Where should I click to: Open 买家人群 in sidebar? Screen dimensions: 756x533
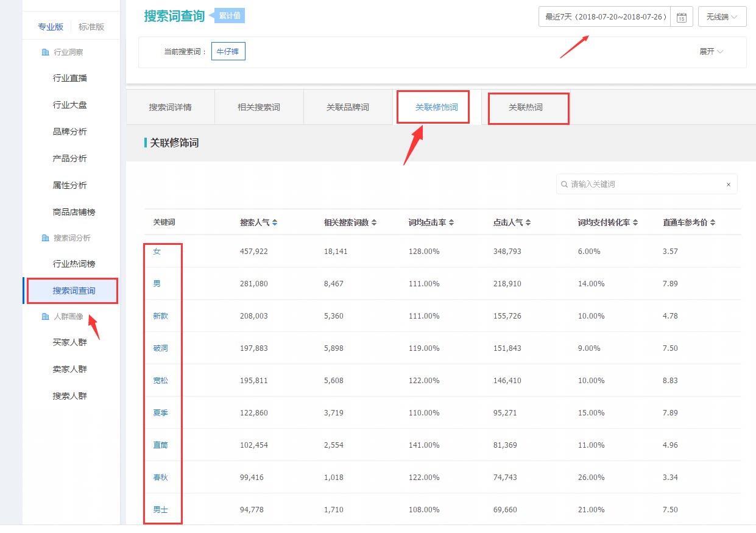[70, 342]
